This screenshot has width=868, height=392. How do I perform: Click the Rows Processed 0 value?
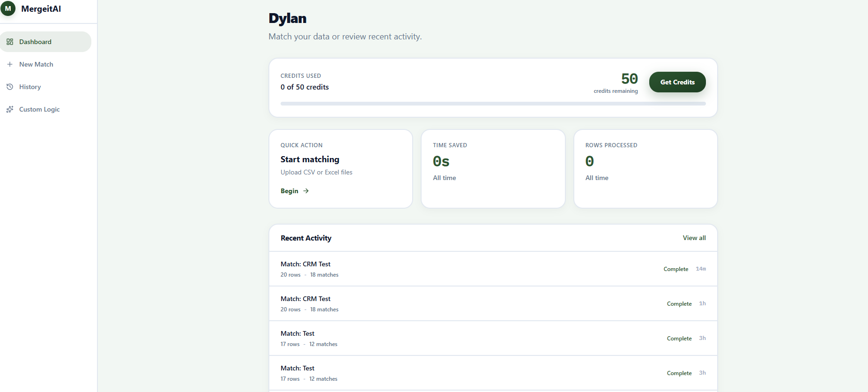click(590, 161)
